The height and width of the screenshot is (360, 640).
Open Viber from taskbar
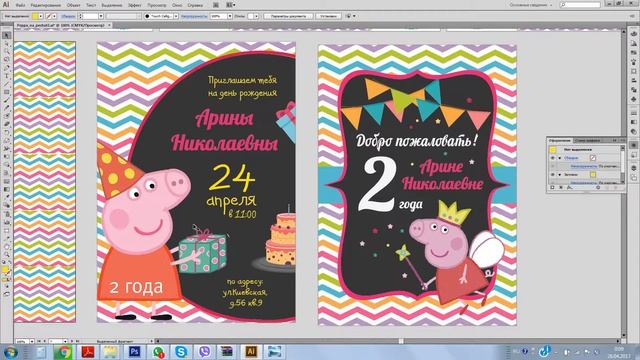coord(204,351)
